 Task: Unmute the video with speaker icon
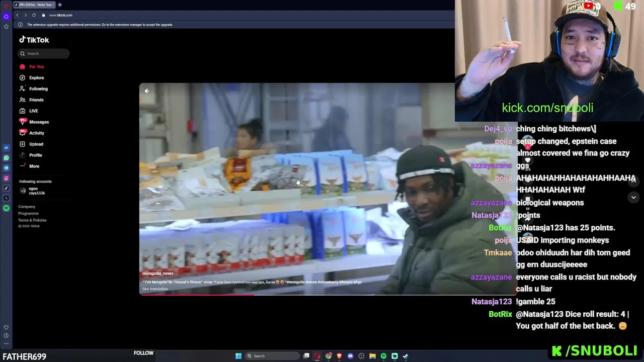tap(147, 91)
